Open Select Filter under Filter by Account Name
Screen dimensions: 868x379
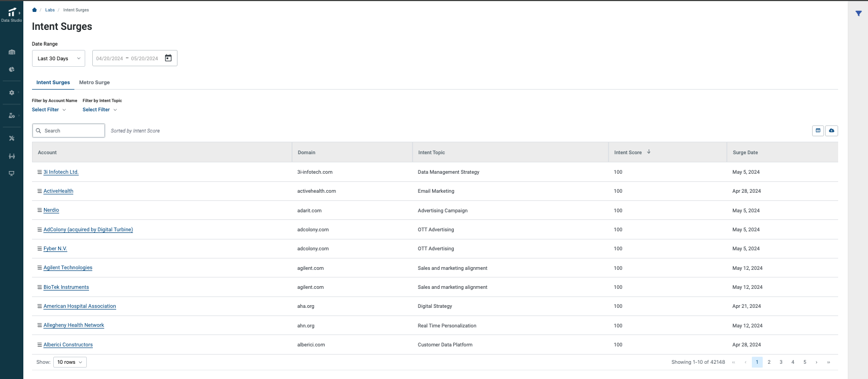click(49, 110)
